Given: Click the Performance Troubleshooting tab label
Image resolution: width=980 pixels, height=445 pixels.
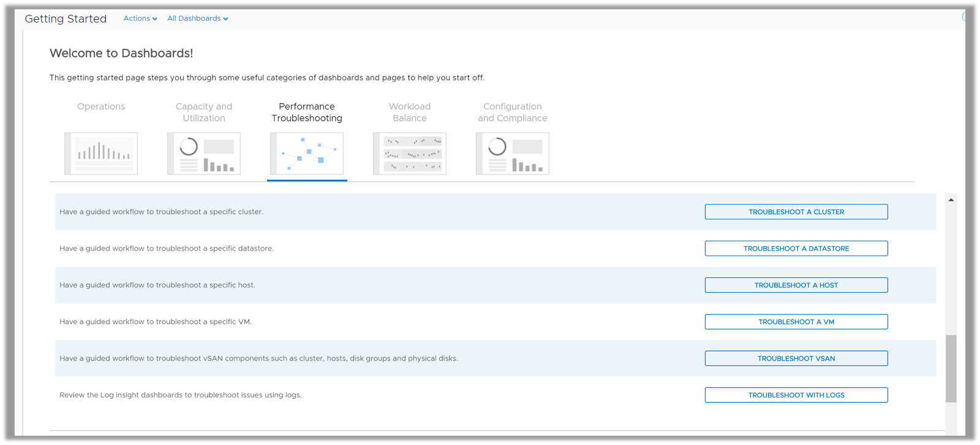Looking at the screenshot, I should [307, 112].
